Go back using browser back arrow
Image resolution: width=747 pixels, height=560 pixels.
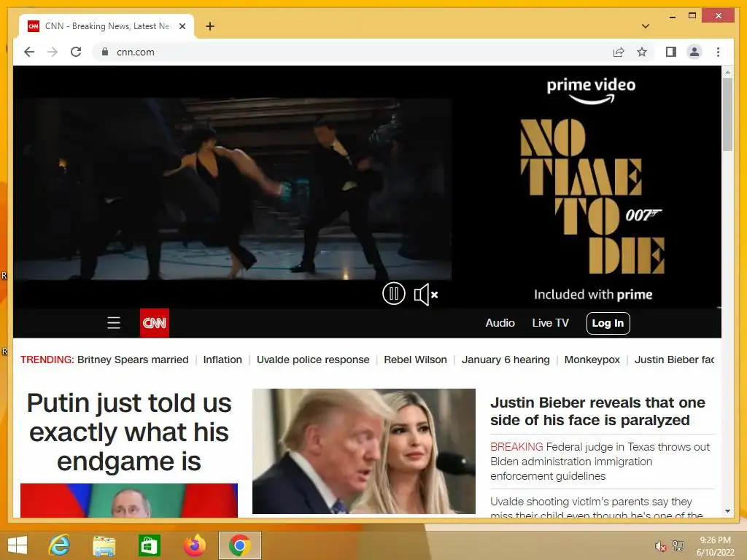[x=29, y=52]
